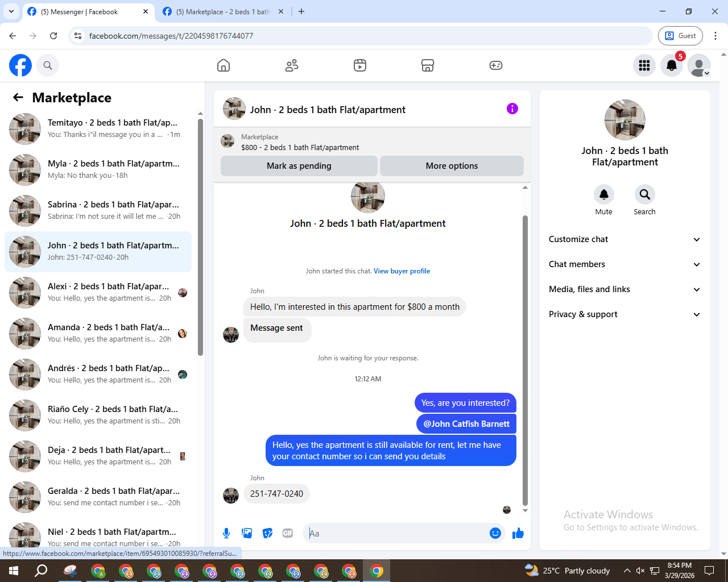Viewport: 728px width, 582px height.
Task: Open the tab search dropdown arrow
Action: tap(11, 11)
